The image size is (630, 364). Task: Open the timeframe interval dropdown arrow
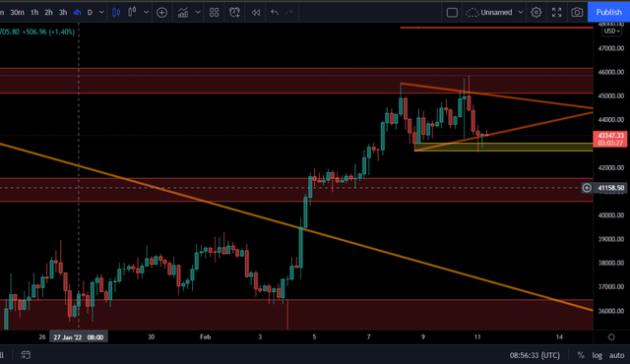point(101,13)
